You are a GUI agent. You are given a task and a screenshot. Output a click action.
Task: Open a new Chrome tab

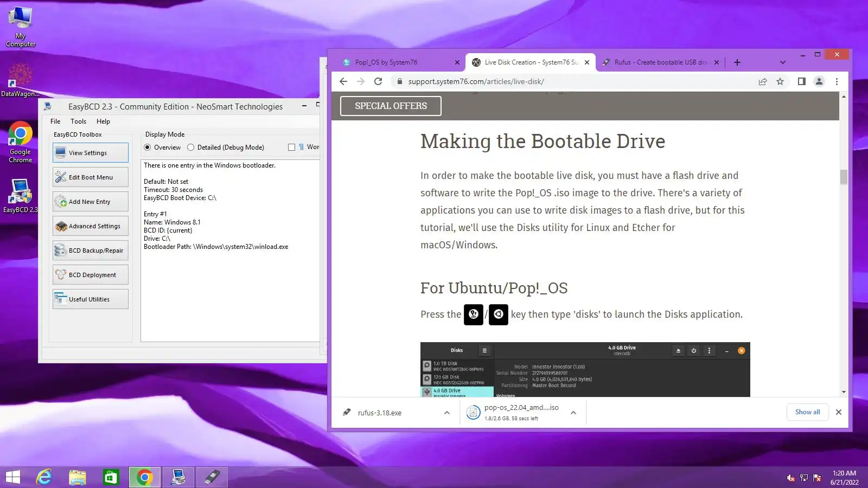click(737, 62)
